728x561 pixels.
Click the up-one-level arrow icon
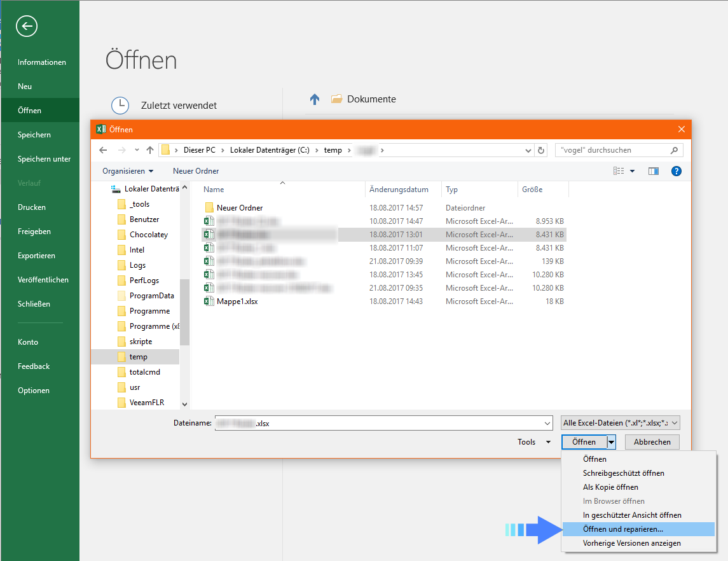150,149
